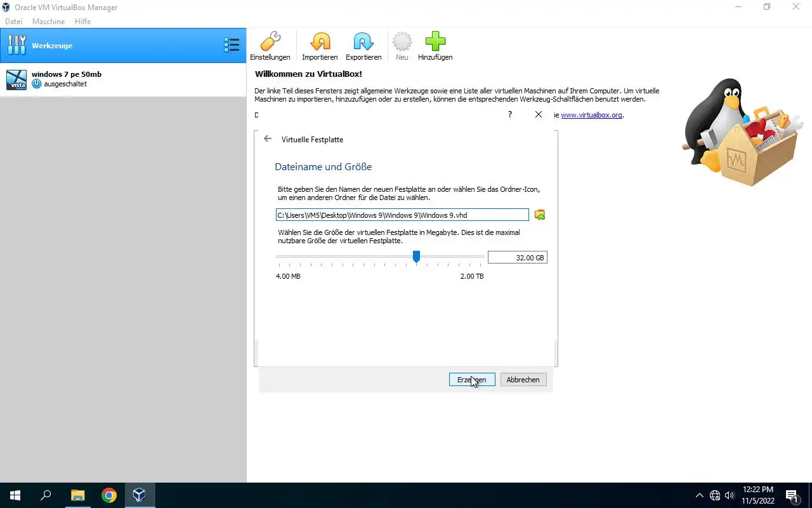Image resolution: width=812 pixels, height=508 pixels.
Task: Open the www.virtualbox.org link
Action: pyautogui.click(x=591, y=116)
